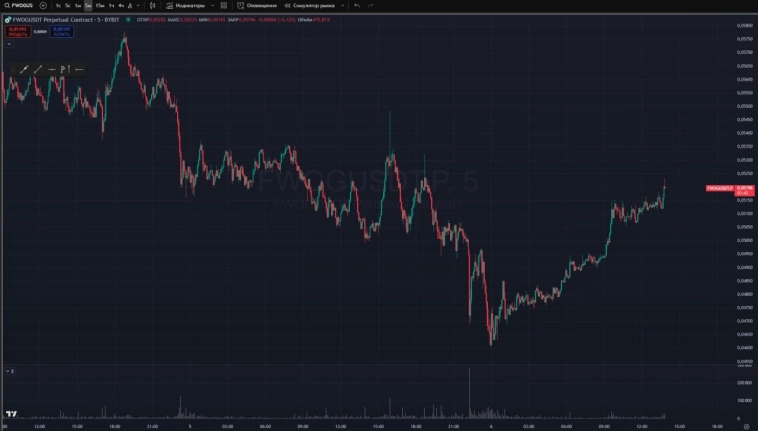The width and height of the screenshot is (758, 431).
Task: Collapse the legend chevron below sell button
Action: coord(9,44)
